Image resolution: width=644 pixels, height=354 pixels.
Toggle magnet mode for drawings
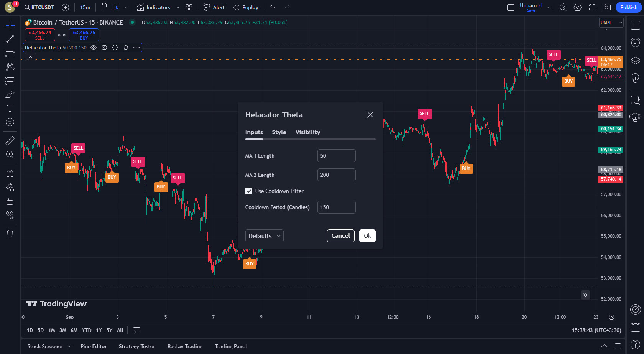[10, 173]
